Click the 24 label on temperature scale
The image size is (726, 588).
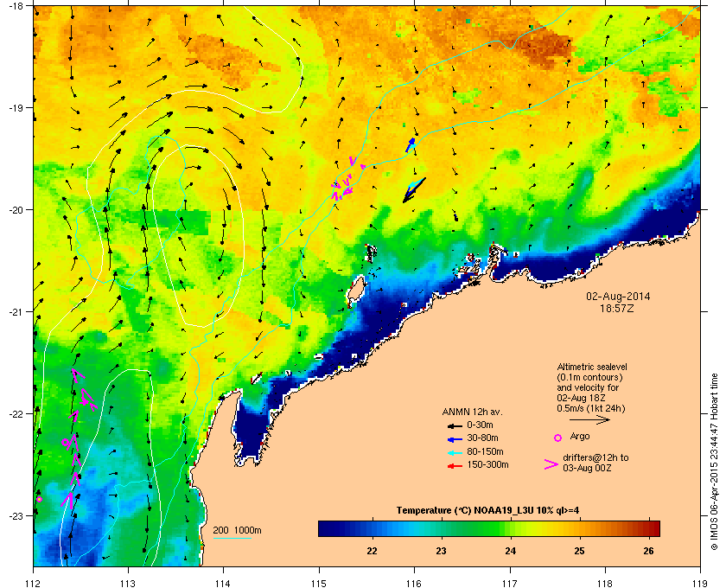pyautogui.click(x=510, y=551)
